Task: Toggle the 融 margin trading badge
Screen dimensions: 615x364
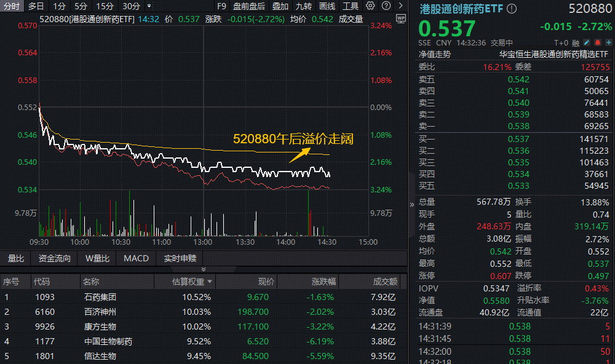Action: 575,42
